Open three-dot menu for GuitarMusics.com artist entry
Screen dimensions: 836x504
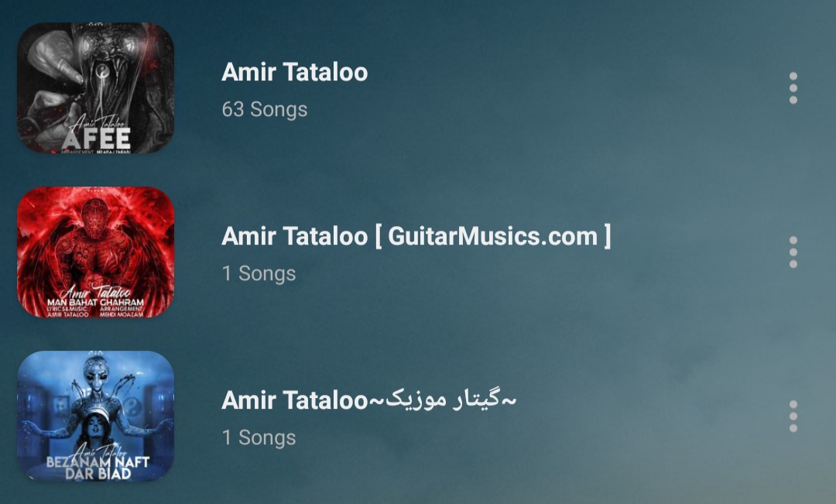pyautogui.click(x=793, y=252)
